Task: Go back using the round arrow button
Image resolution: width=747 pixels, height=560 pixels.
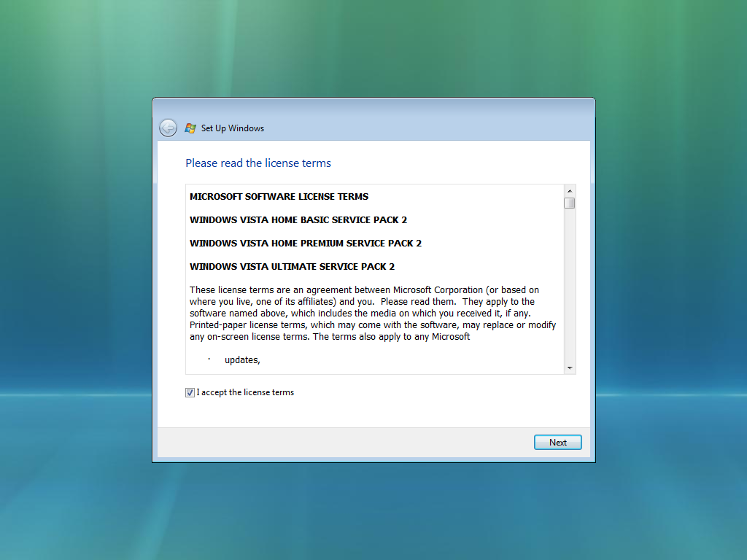Action: pyautogui.click(x=169, y=128)
